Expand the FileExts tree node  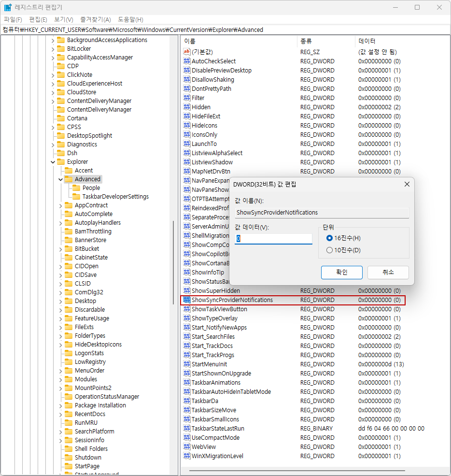(61, 328)
